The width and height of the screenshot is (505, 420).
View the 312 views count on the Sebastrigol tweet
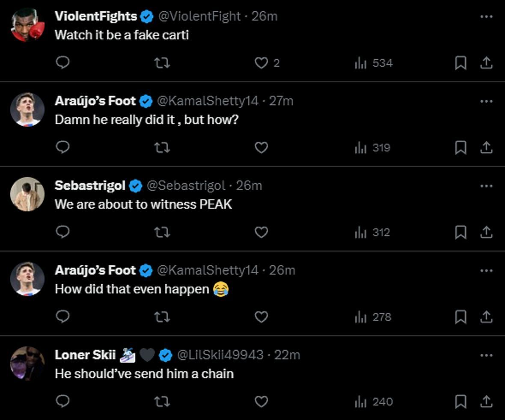[x=372, y=232]
